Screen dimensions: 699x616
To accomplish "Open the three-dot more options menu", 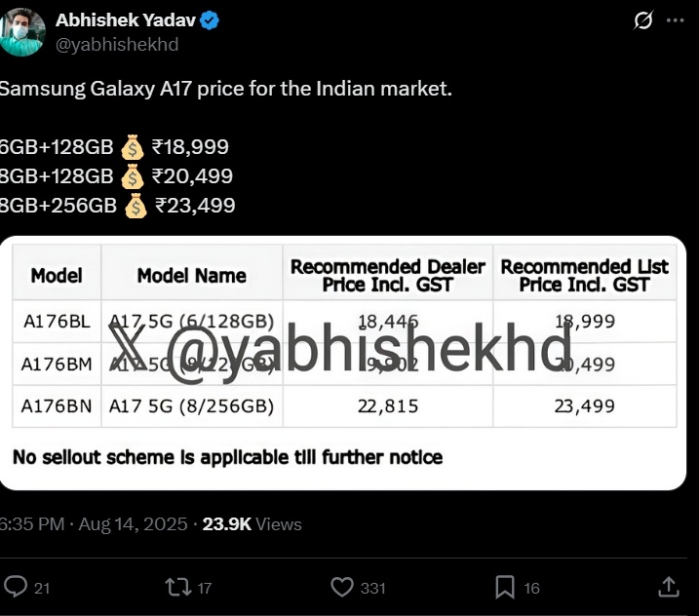I will pos(676,20).
